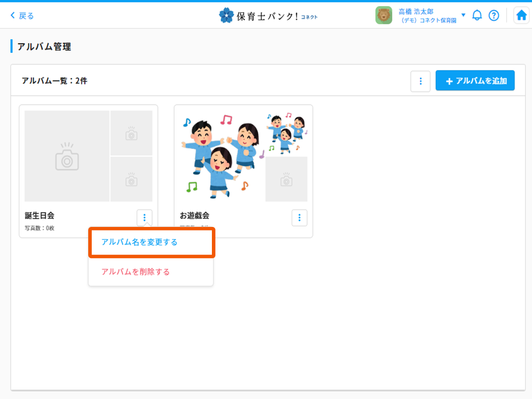Image resolution: width=532 pixels, height=399 pixels.
Task: Open the options kebab beside アルバムを追加
Action: click(x=420, y=81)
